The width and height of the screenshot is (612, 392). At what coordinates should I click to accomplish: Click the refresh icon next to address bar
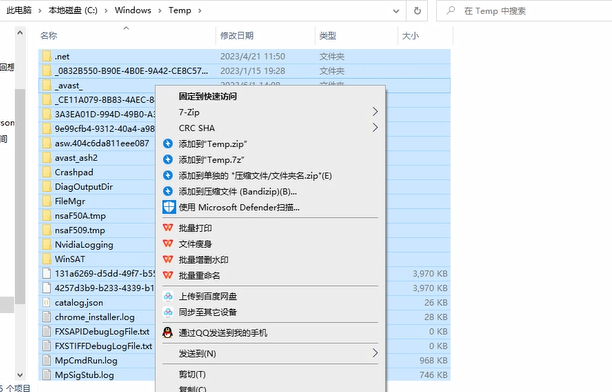[x=417, y=11]
